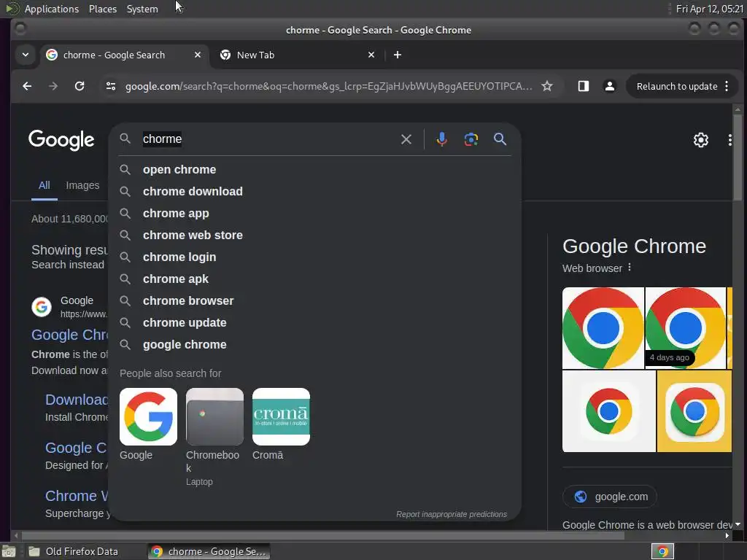
Task: Click clock showing Fri Apr 12, 05:21
Action: click(709, 9)
